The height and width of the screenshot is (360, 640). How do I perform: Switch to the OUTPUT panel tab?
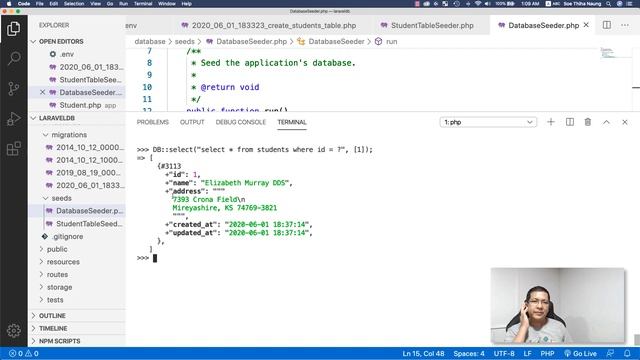point(192,122)
